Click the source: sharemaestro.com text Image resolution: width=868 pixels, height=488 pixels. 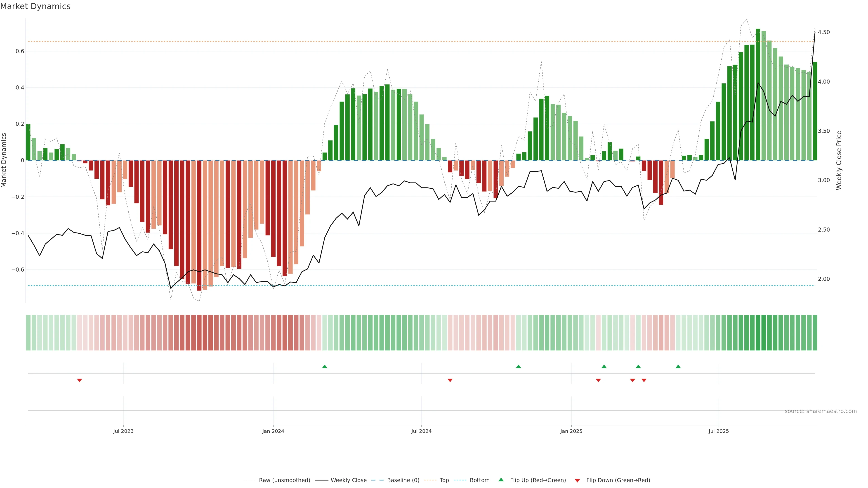pyautogui.click(x=821, y=411)
